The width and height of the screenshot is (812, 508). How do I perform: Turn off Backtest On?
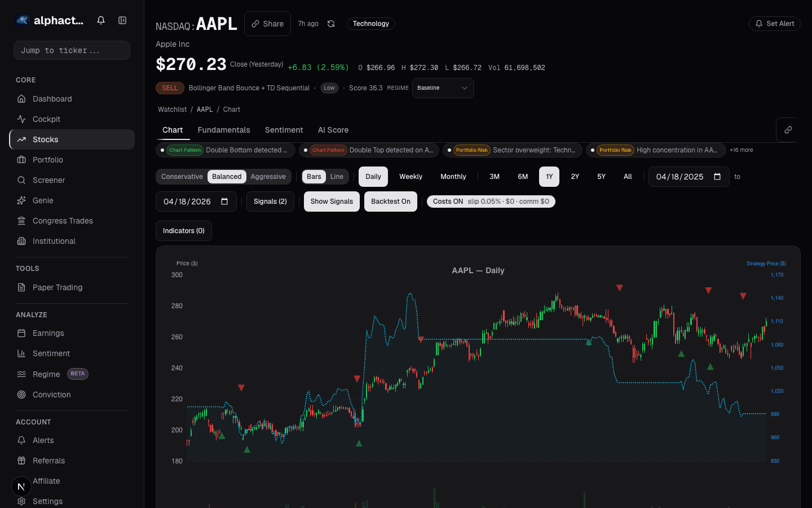[x=390, y=201]
